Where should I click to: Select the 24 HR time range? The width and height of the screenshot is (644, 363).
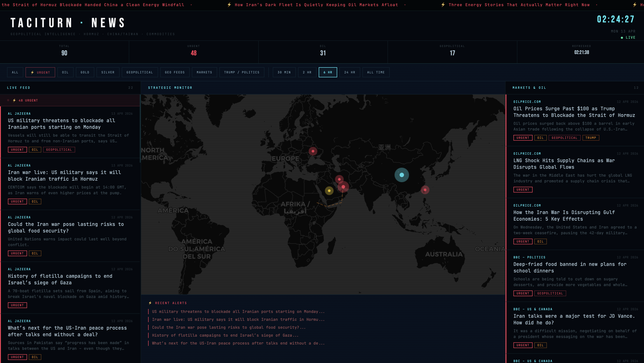[349, 72]
